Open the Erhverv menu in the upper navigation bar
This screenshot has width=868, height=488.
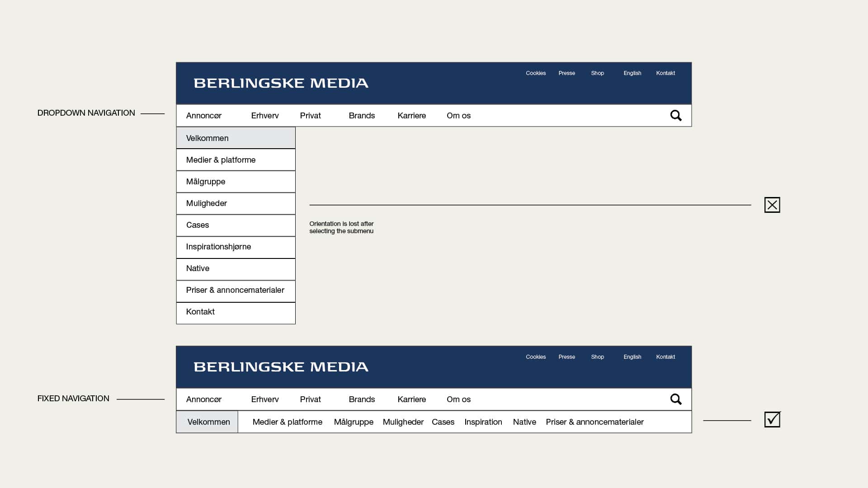(265, 116)
